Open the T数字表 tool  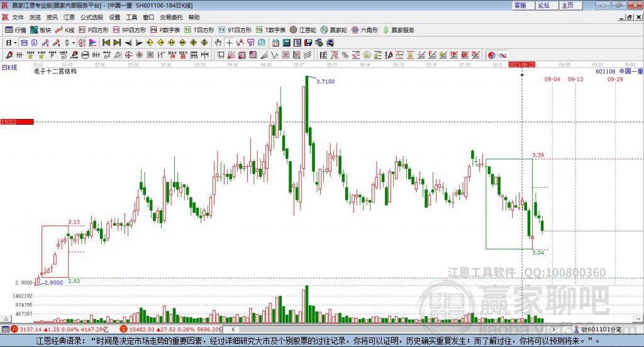pos(270,30)
